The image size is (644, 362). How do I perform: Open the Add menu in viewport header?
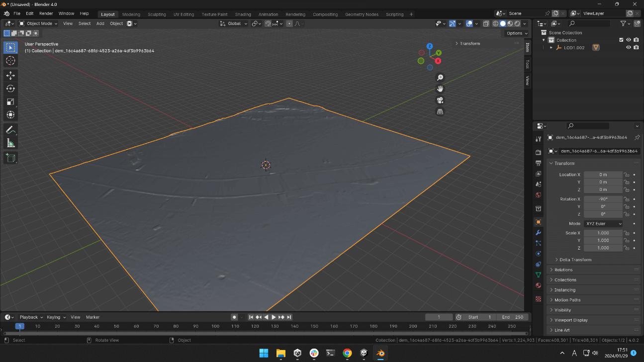point(100,23)
